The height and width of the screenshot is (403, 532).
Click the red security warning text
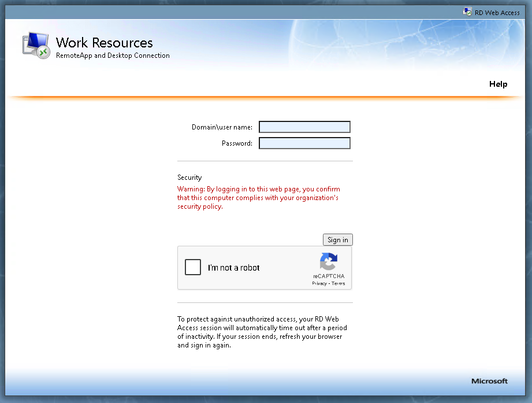coord(258,198)
